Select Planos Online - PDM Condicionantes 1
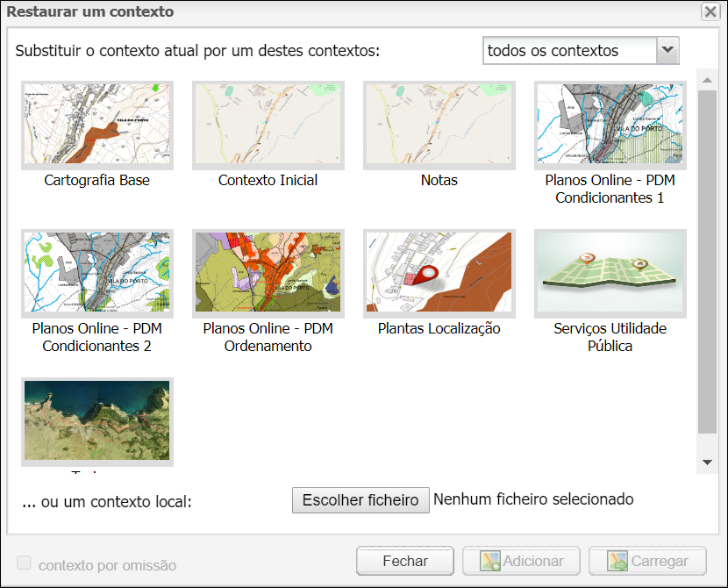Viewport: 728px width, 588px height. coord(610,125)
